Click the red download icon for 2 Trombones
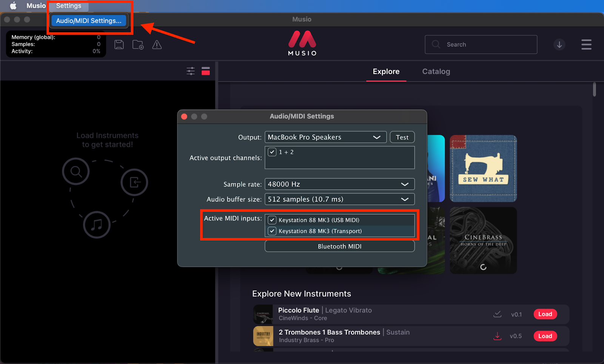 coord(498,336)
